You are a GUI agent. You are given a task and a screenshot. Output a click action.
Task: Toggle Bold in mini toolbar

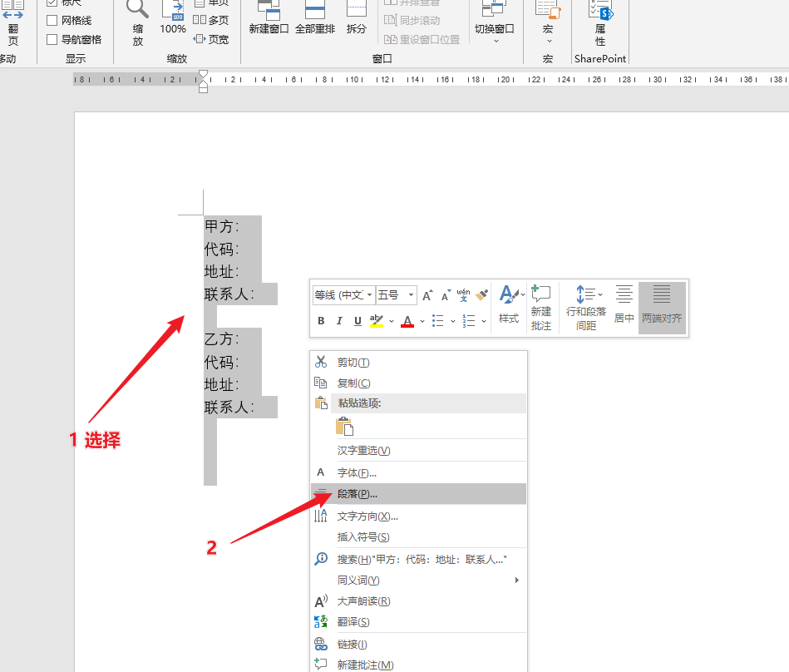321,321
